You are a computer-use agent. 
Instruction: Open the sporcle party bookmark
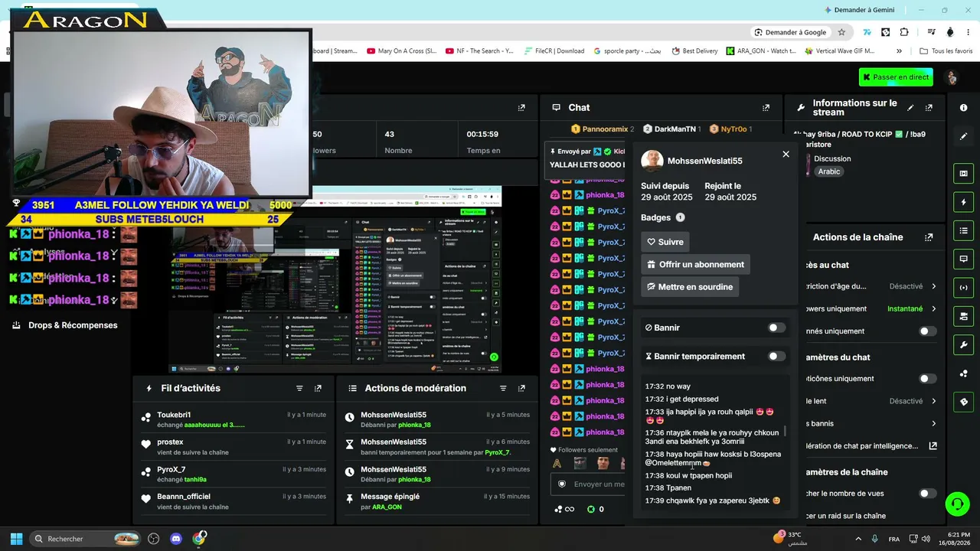(627, 51)
